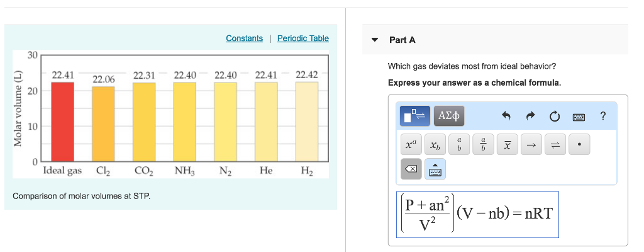Toggle the on-screen keypad button
The image size is (644, 252).
click(x=435, y=169)
